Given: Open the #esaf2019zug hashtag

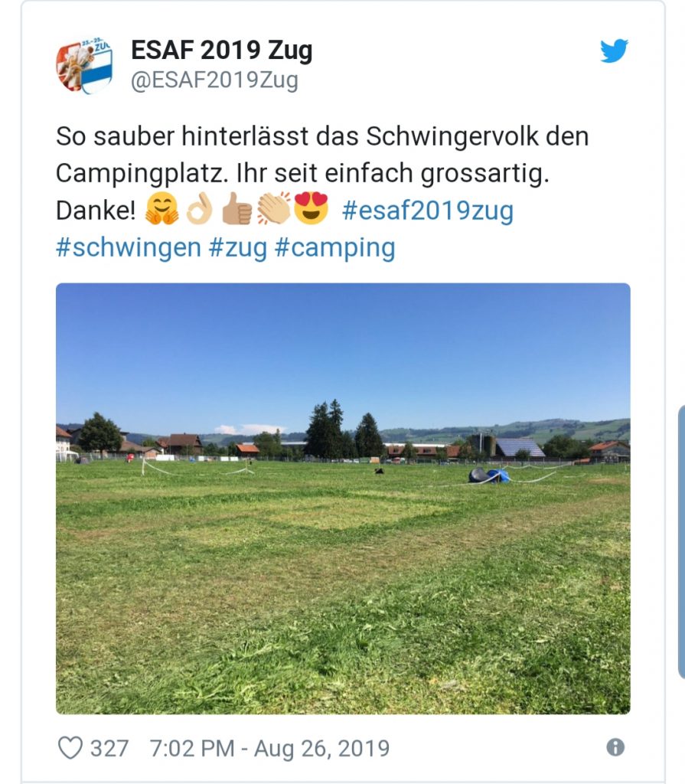Looking at the screenshot, I should click(428, 211).
